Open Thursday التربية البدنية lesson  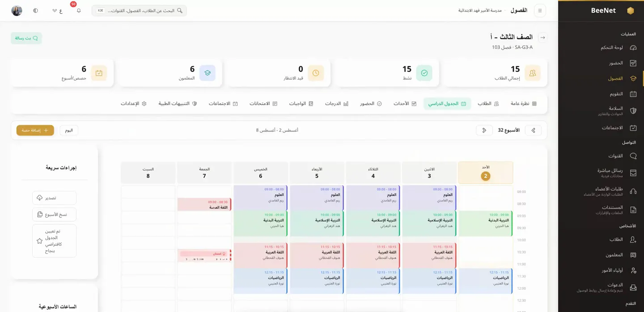click(x=260, y=223)
